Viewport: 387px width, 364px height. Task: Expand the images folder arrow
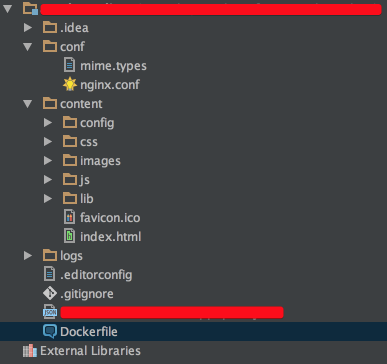(48, 161)
